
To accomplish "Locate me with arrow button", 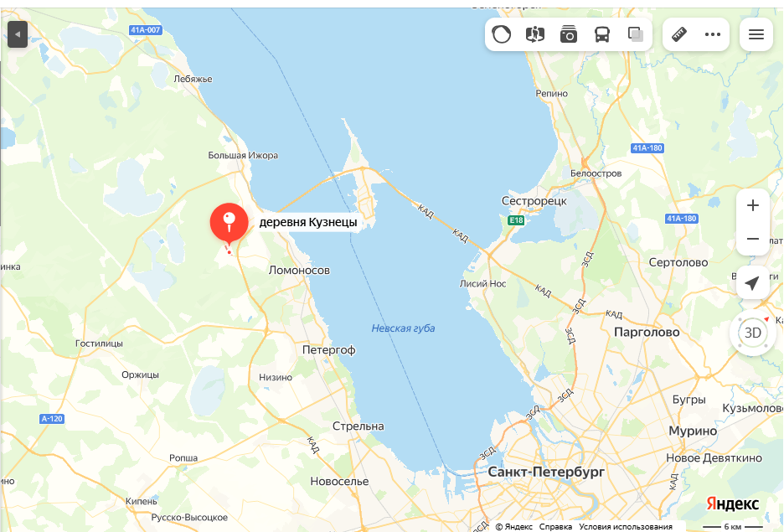I will point(752,283).
